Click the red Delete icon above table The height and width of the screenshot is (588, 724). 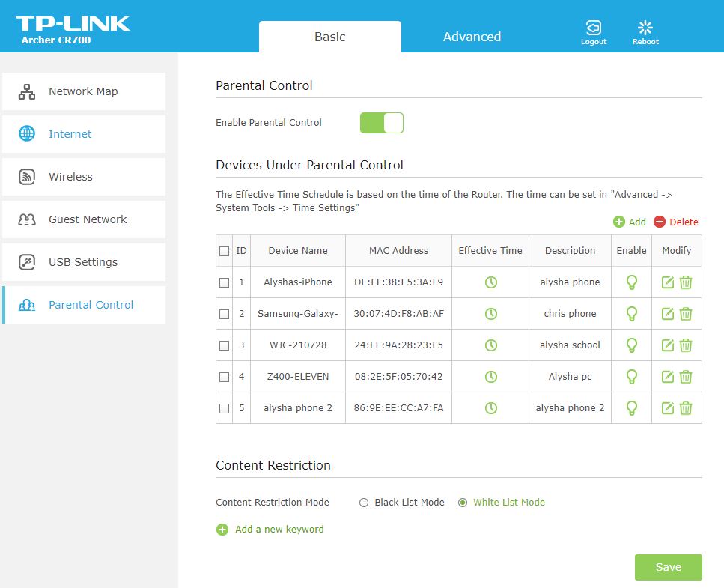660,222
